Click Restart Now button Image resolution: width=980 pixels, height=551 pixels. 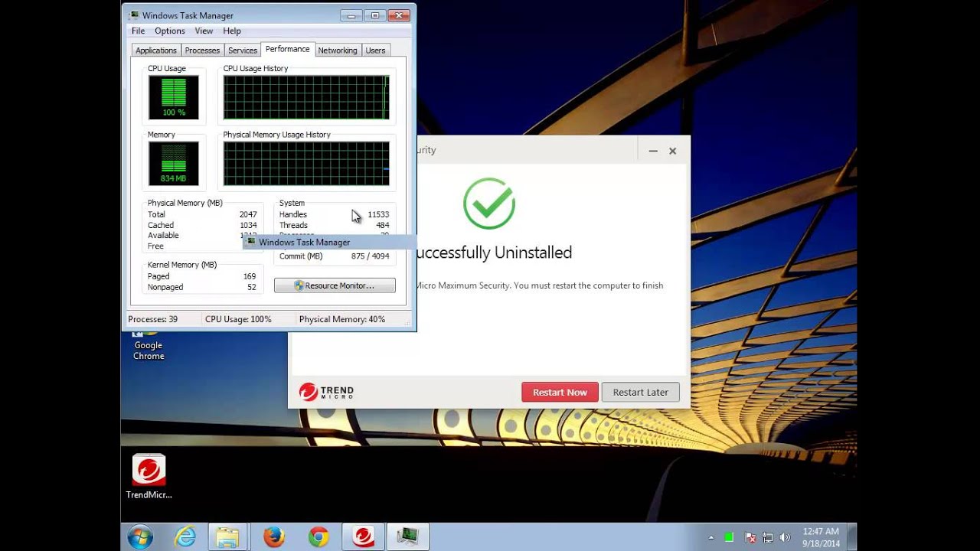[560, 392]
